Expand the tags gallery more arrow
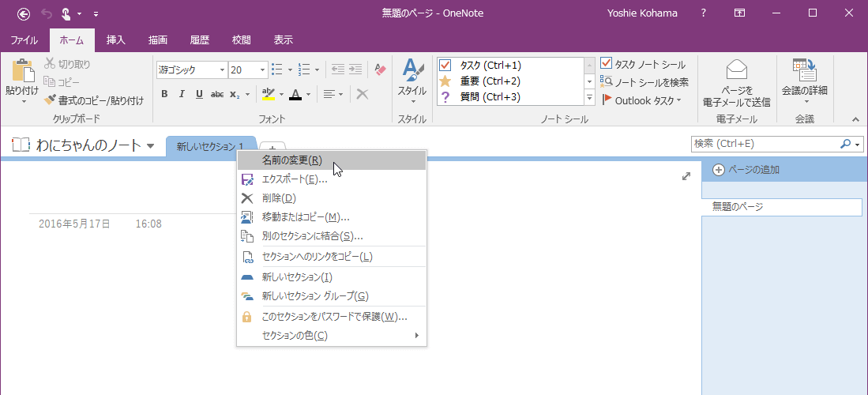Viewport: 868px width, 395px height. 589,97
